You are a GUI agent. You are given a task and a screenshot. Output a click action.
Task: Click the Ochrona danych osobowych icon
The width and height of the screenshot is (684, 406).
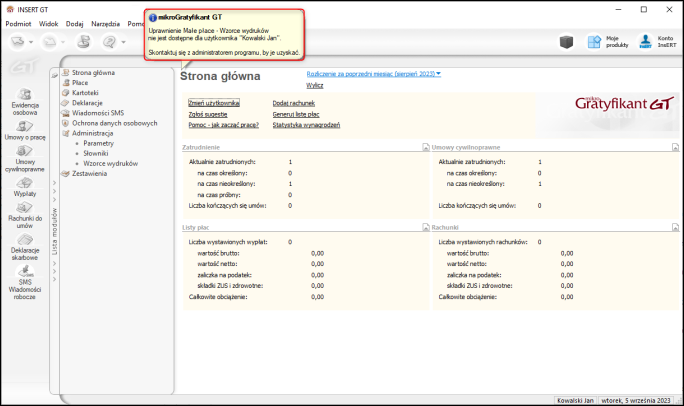pyautogui.click(x=66, y=123)
